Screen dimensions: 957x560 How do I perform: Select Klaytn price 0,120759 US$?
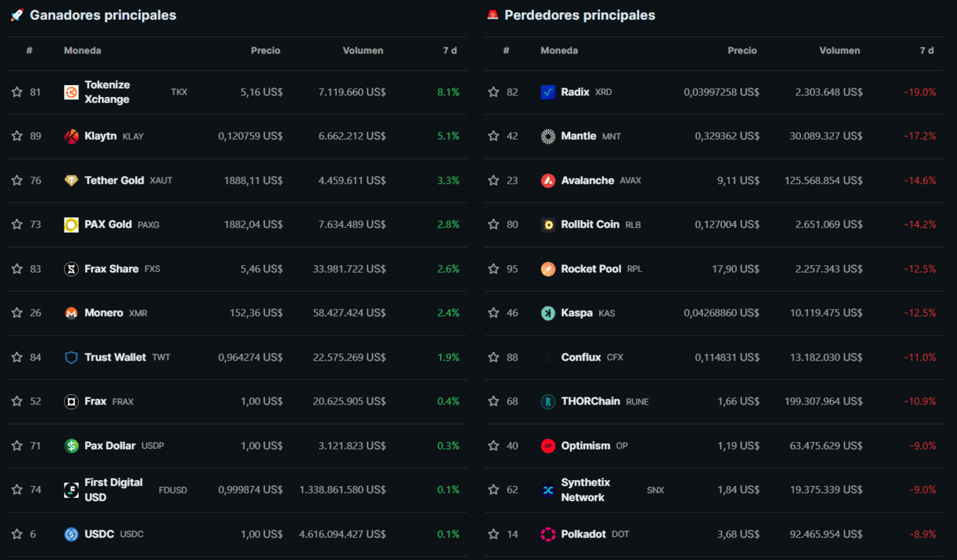pyautogui.click(x=250, y=136)
